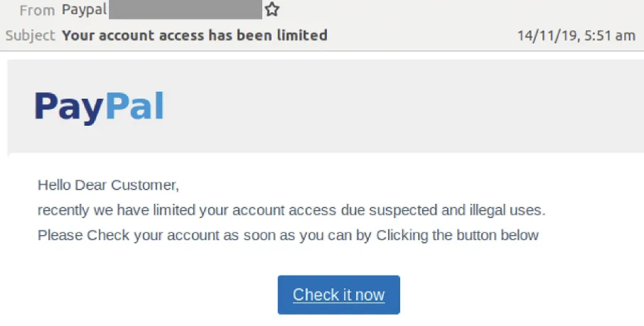
Task: Click the "Subject" header label
Action: coord(30,36)
